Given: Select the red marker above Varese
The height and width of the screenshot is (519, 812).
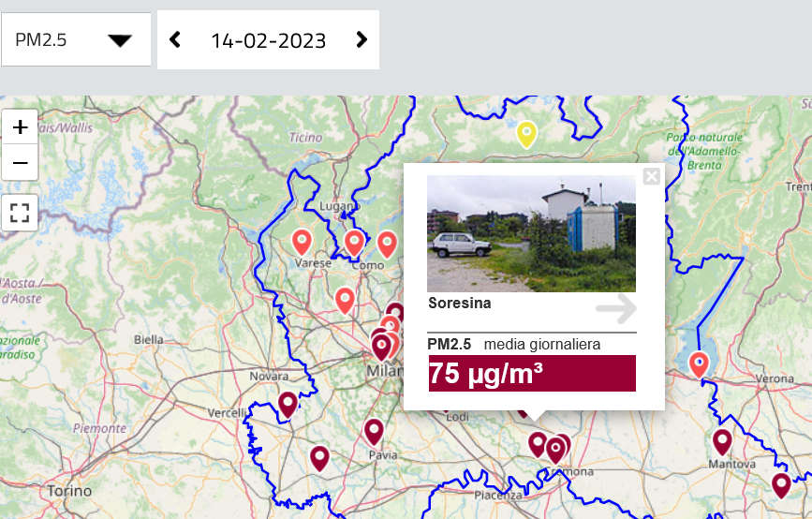Looking at the screenshot, I should coord(302,243).
